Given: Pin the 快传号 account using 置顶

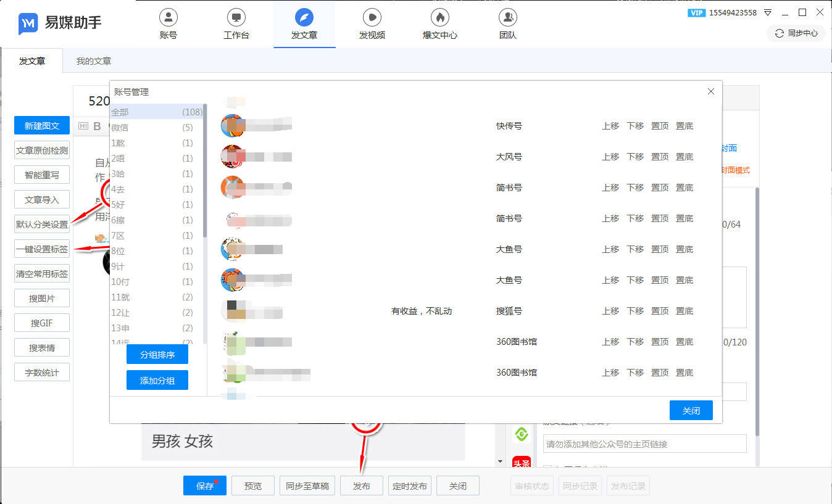Looking at the screenshot, I should point(660,125).
